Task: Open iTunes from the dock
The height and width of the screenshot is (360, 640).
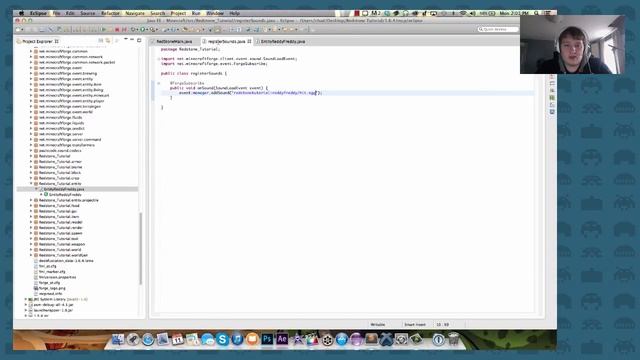Action: point(237,339)
